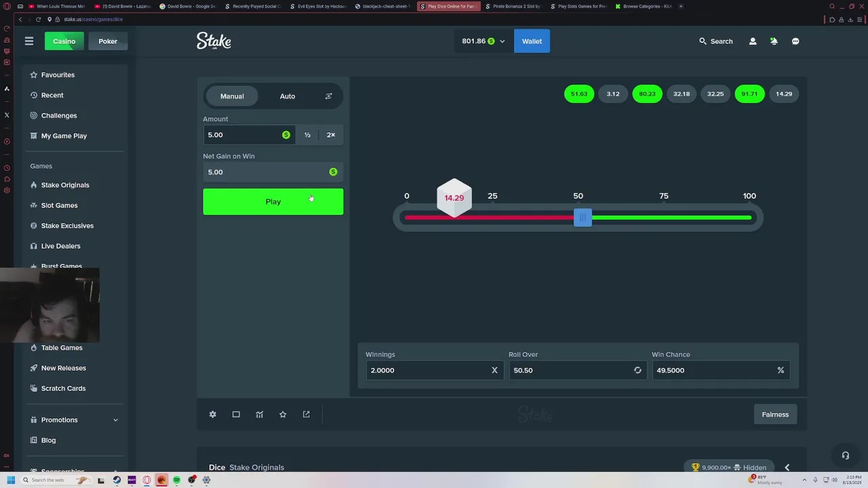Image resolution: width=868 pixels, height=488 pixels.
Task: Click the Amount input field
Action: [x=249, y=135]
